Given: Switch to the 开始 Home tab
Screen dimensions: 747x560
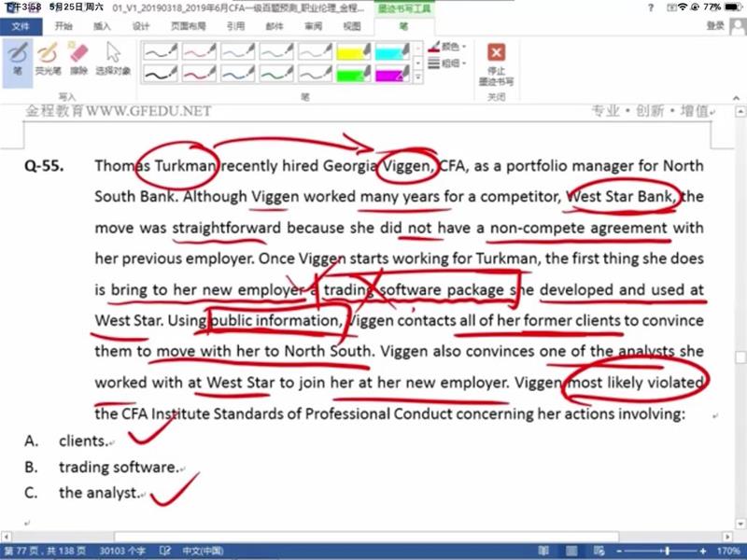Looking at the screenshot, I should 63,26.
